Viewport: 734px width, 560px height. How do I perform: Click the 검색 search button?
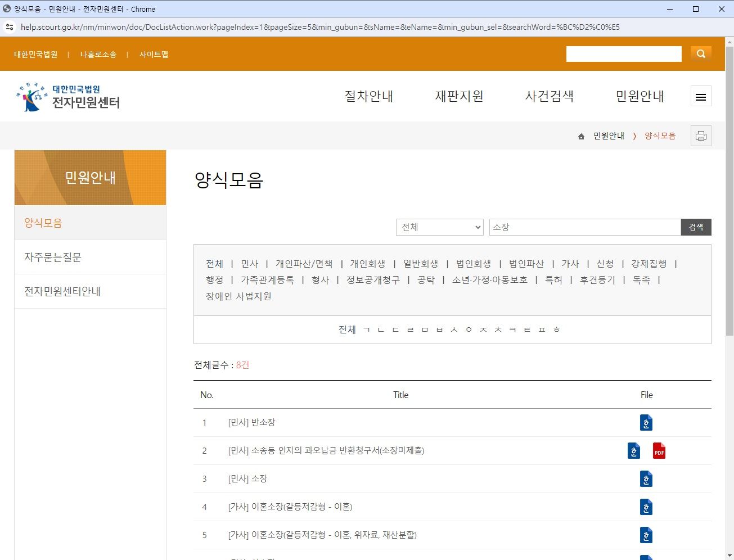point(696,227)
